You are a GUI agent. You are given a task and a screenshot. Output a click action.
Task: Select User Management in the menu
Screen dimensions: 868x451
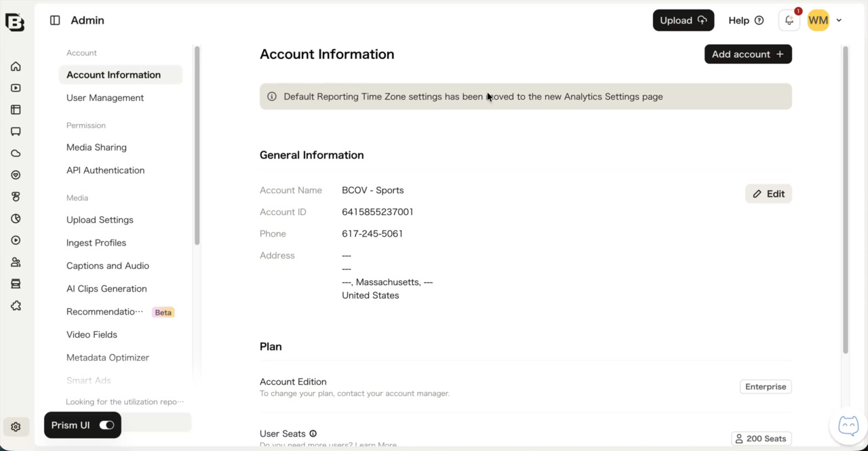pyautogui.click(x=105, y=98)
